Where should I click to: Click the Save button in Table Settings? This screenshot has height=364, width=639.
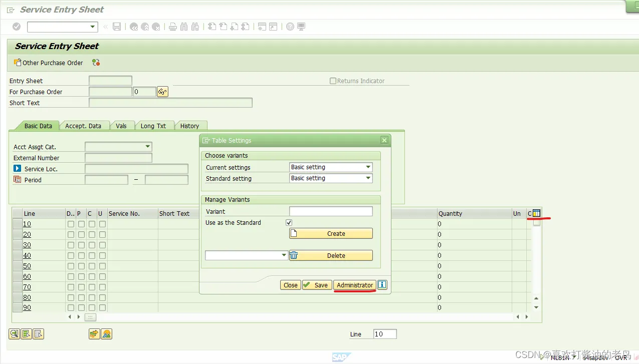pos(317,285)
